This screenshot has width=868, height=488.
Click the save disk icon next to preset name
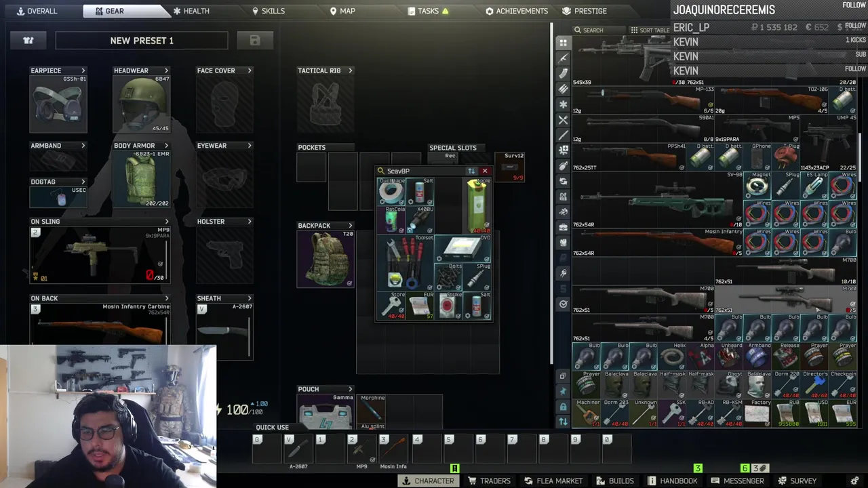pos(255,41)
